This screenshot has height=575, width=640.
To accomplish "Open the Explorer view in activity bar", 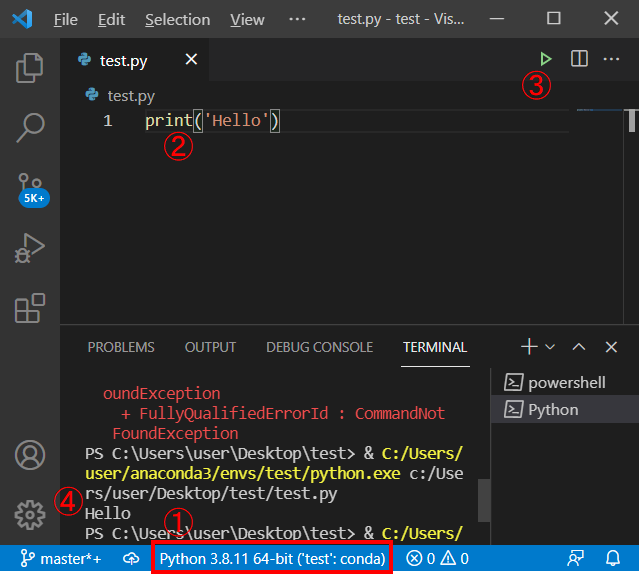I will (x=30, y=68).
